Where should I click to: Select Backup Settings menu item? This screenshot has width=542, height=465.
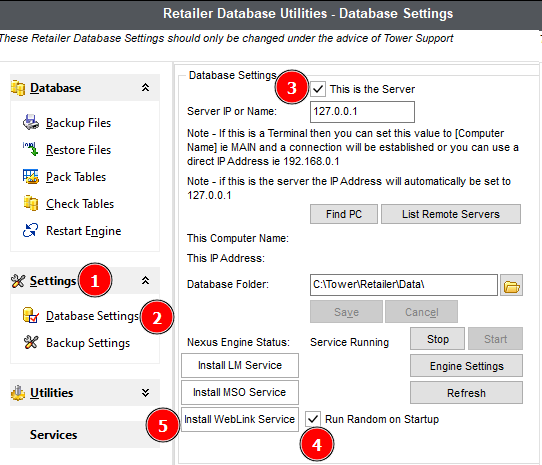pos(88,343)
